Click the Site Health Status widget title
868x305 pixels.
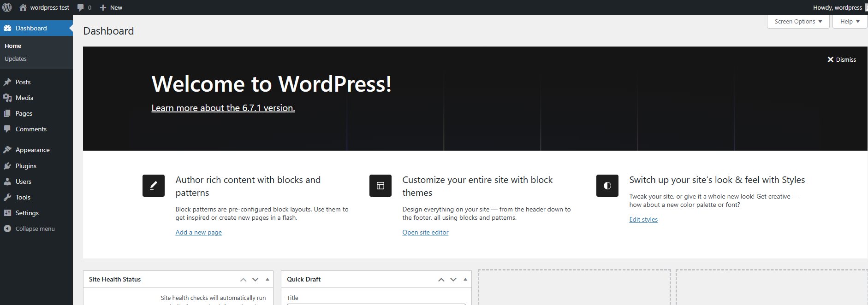pyautogui.click(x=115, y=279)
